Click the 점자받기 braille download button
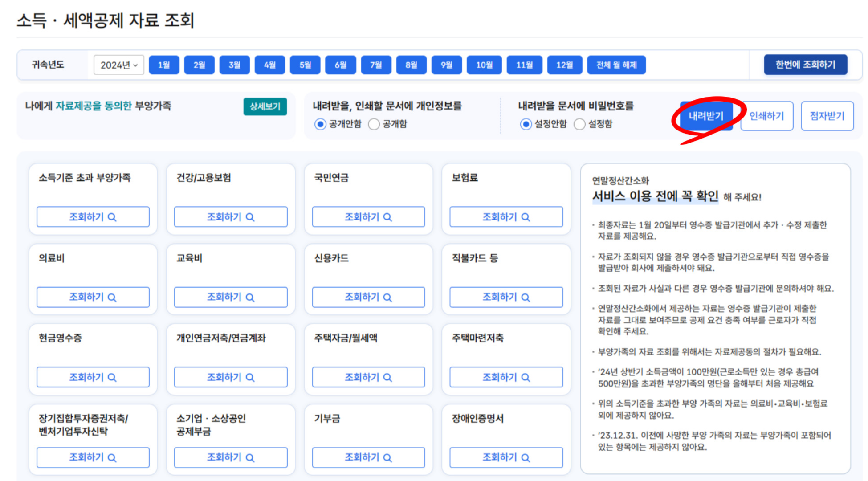This screenshot has width=868, height=481. coord(827,116)
